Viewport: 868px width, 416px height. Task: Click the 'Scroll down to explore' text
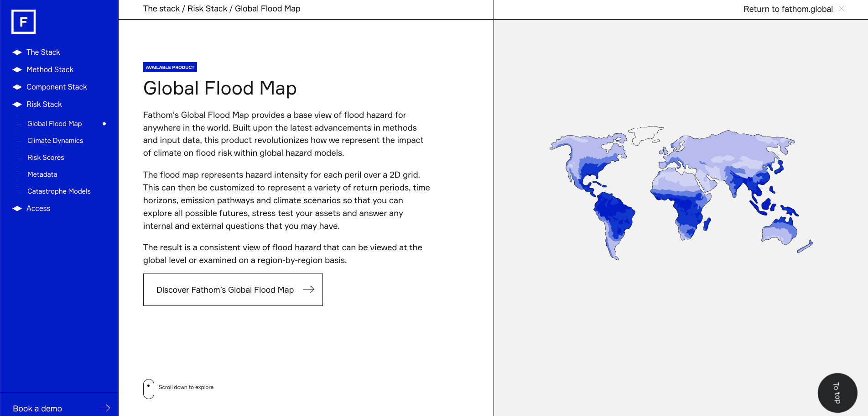(x=186, y=387)
